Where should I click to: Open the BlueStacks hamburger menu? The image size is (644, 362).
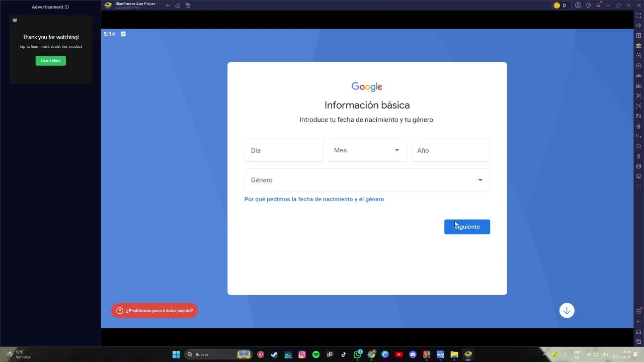[x=599, y=6]
